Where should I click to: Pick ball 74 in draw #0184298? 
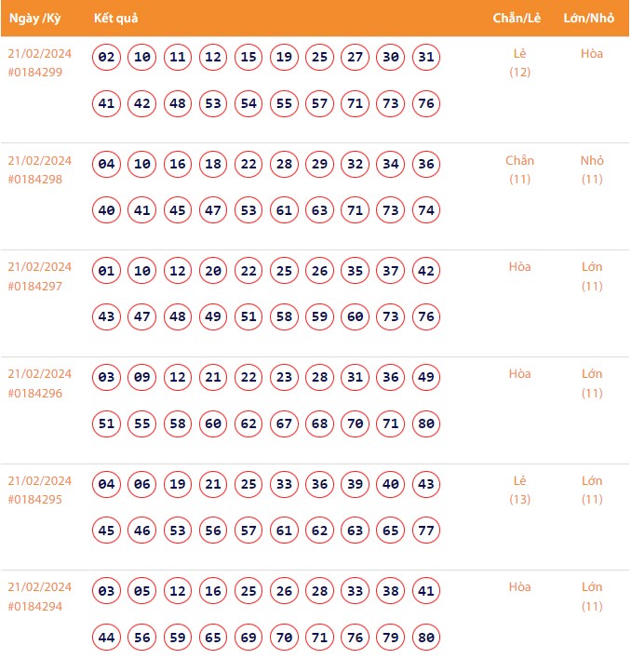(x=426, y=210)
